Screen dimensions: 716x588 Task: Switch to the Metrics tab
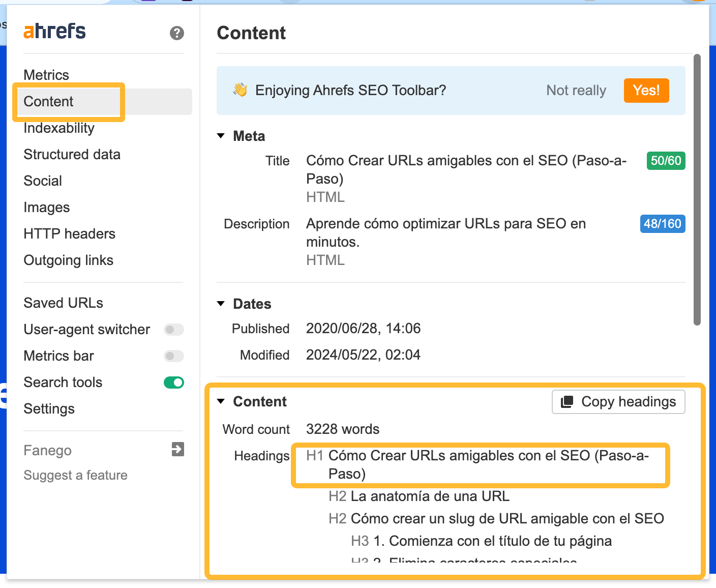[x=46, y=74]
